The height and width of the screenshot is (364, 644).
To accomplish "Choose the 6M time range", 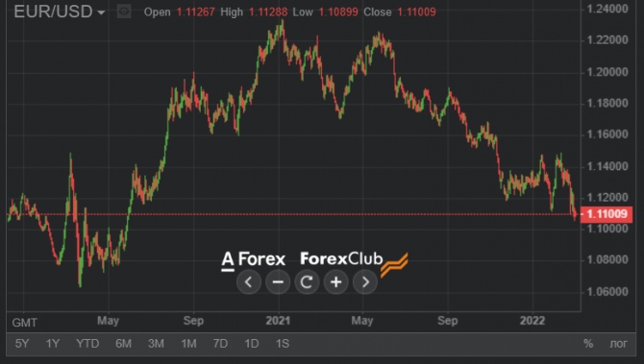I will pyautogui.click(x=123, y=344).
